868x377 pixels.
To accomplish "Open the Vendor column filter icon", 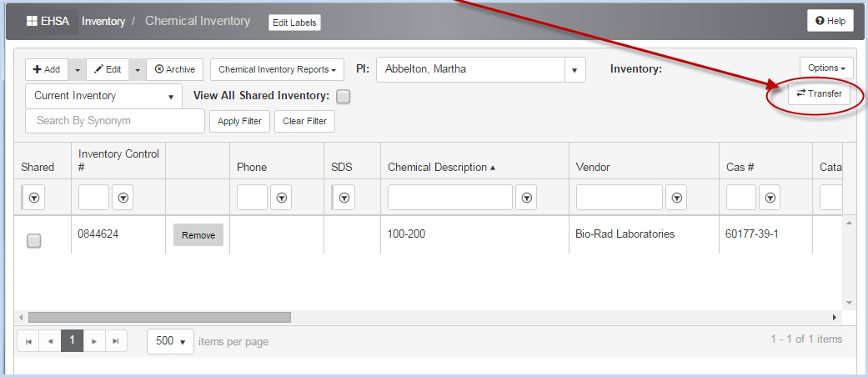I will click(x=676, y=198).
